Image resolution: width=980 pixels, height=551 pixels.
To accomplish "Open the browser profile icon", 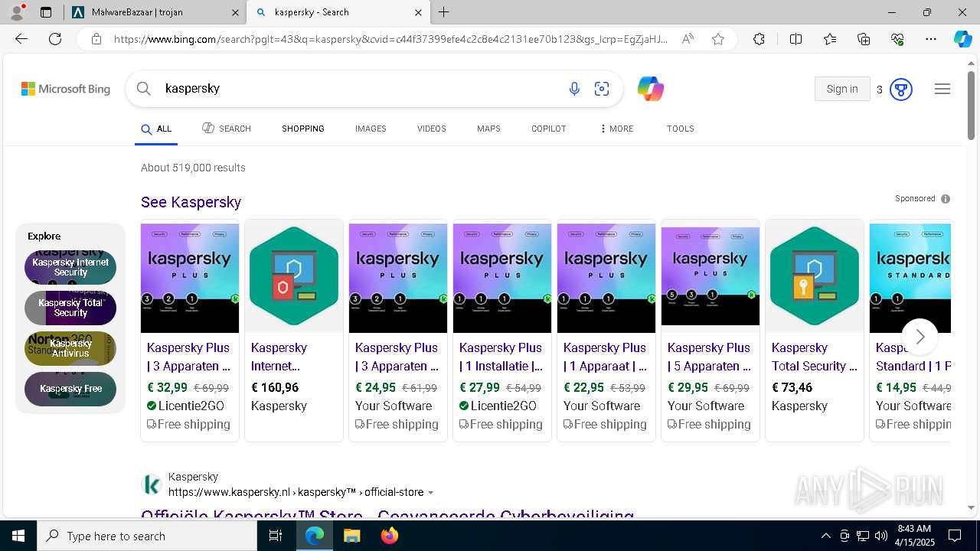I will (x=17, y=12).
